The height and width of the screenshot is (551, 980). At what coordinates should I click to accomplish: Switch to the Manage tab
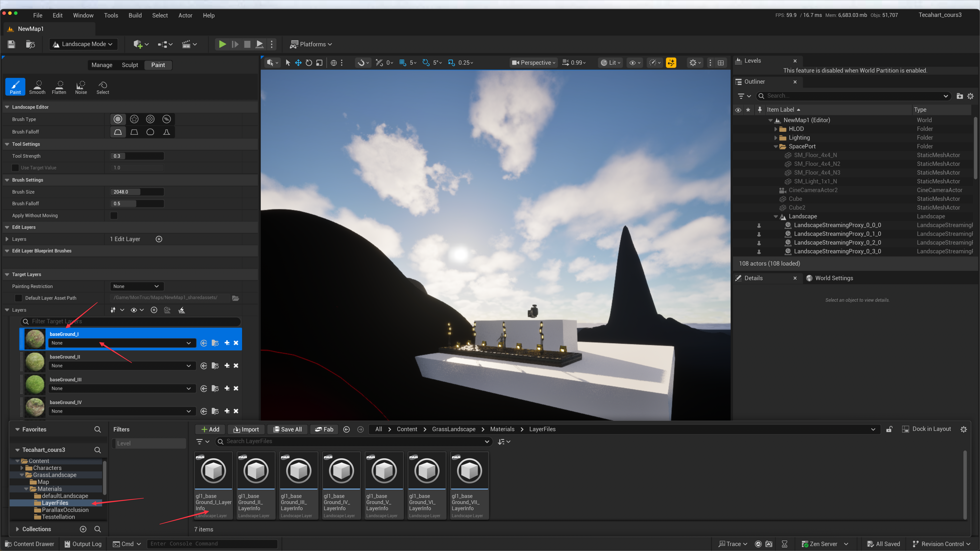(102, 65)
